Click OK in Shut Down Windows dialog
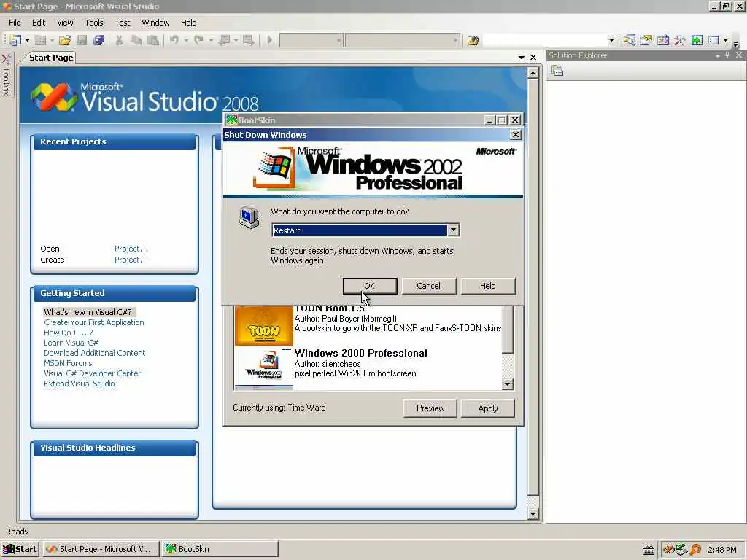This screenshot has width=747, height=560. [370, 286]
